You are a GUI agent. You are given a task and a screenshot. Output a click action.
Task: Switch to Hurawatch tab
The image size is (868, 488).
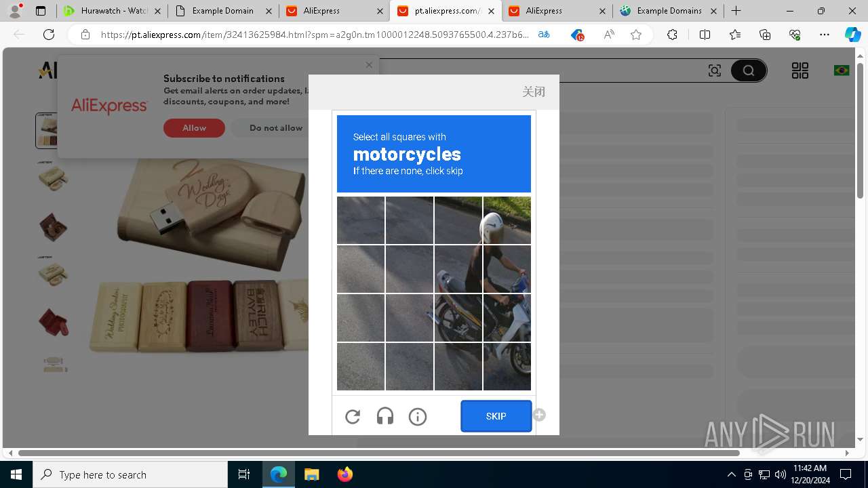pyautogui.click(x=112, y=11)
